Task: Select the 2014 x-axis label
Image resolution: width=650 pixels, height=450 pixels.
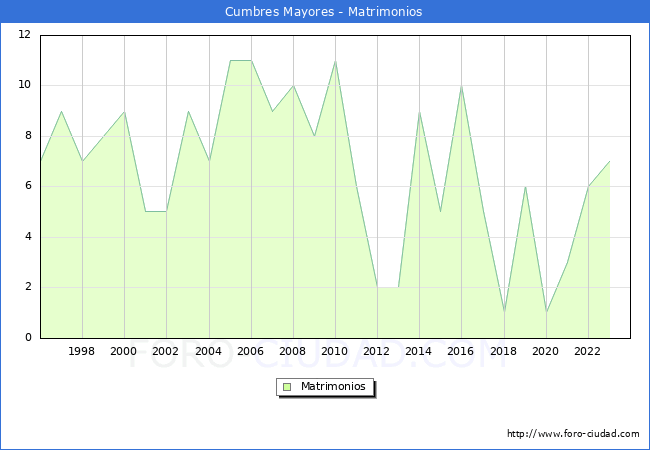Action: point(419,351)
